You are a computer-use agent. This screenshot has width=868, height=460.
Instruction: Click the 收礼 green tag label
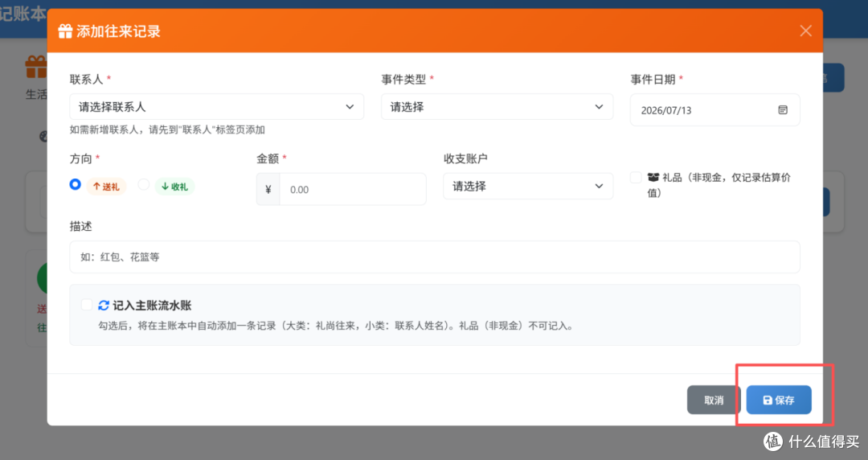(174, 187)
